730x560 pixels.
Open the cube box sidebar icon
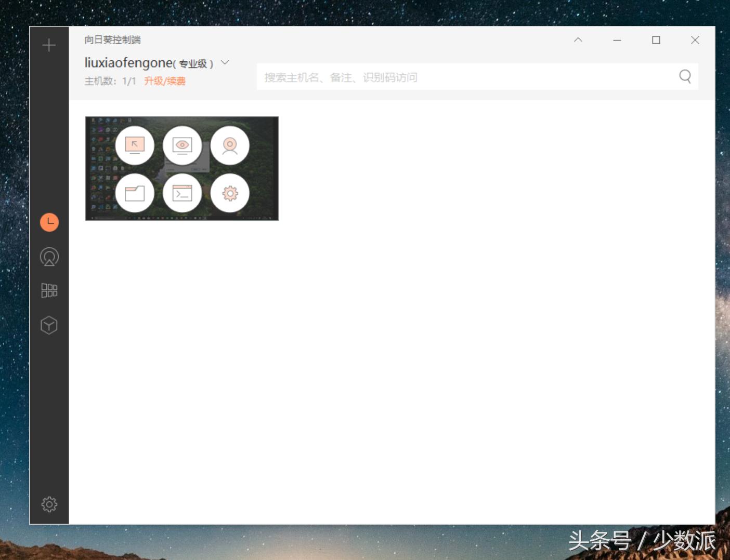(49, 325)
